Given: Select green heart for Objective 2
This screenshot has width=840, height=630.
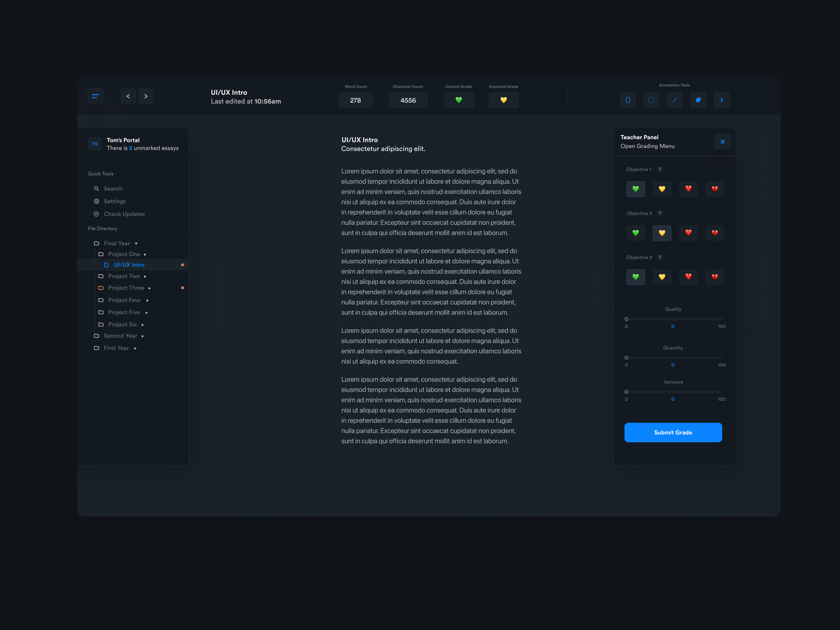Looking at the screenshot, I should 635,233.
